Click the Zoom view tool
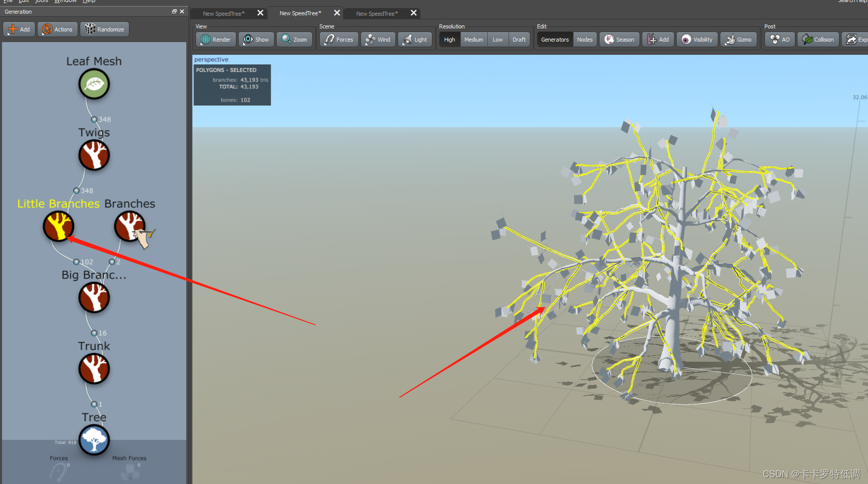 (x=294, y=40)
